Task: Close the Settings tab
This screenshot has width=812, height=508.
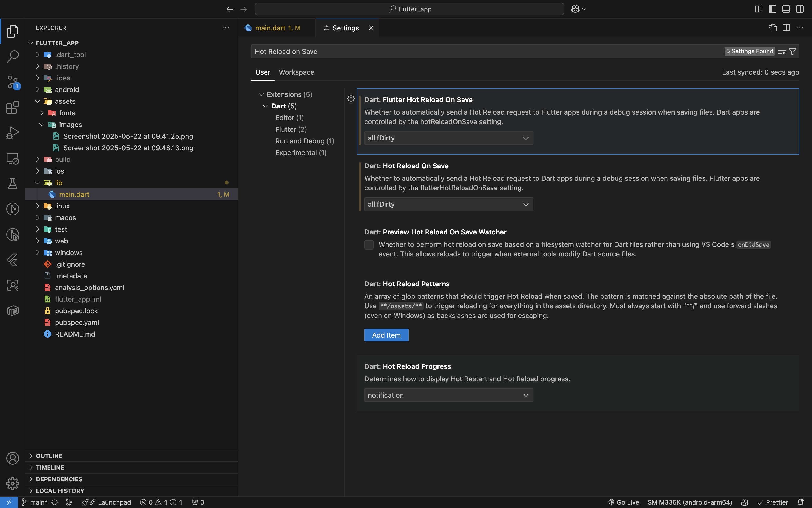Action: coord(371,28)
